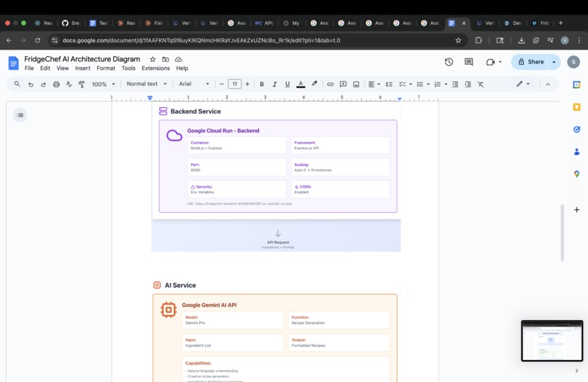Undo the last edit
Viewport: 588px width, 382px height.
31,85
